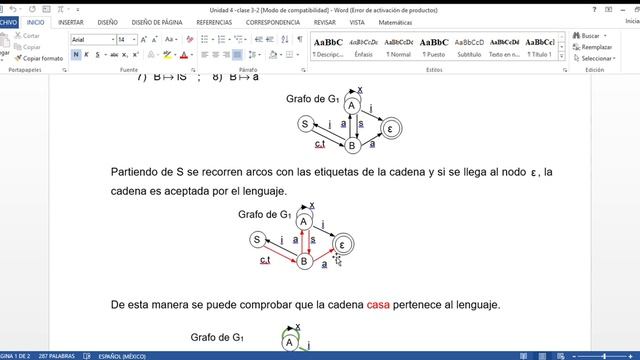Screen dimensions: 640x360
Task: Click the borders icon
Action: pos(289,55)
